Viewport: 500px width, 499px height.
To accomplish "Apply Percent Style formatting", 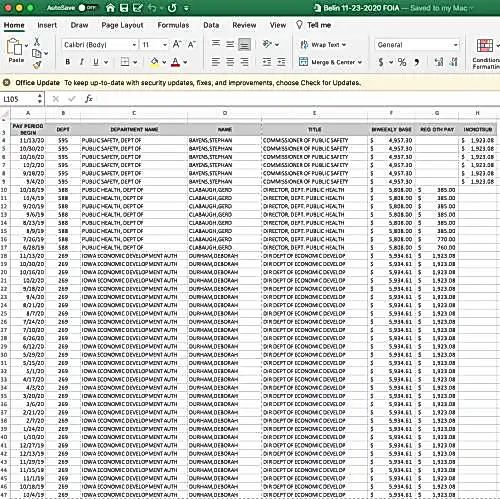I will 402,62.
